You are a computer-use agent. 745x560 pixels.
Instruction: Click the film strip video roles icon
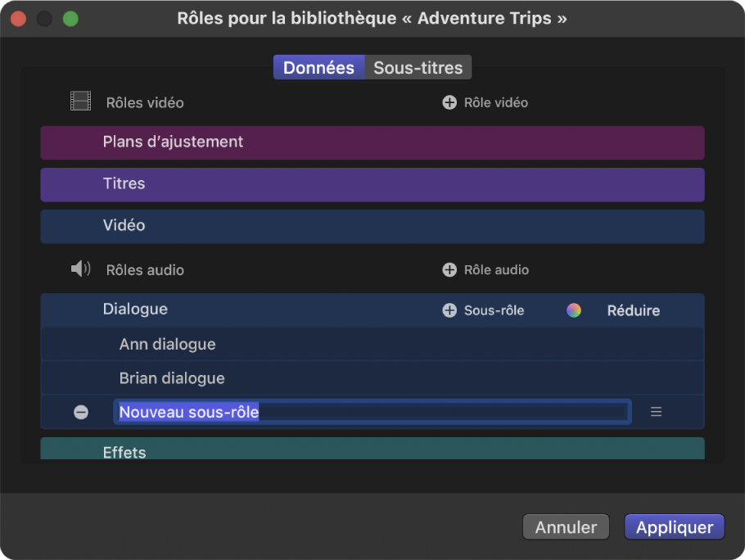80,102
